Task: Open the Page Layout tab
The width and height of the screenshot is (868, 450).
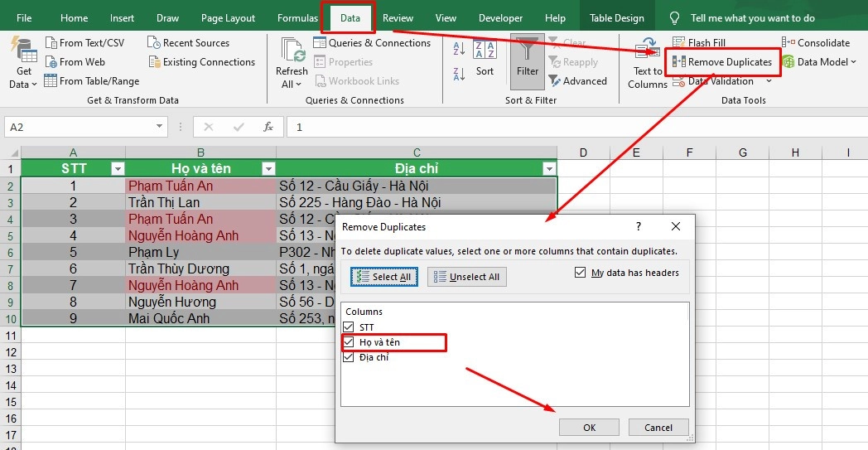Action: [x=228, y=18]
